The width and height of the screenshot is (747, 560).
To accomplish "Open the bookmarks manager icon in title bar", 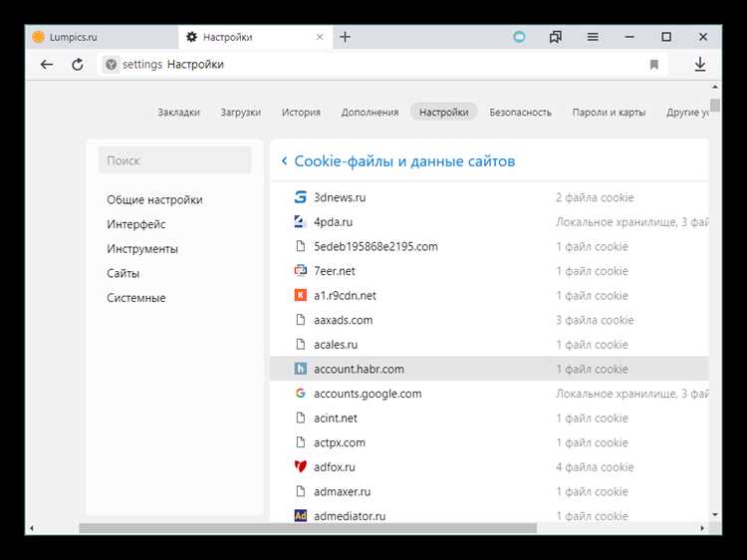I will tap(556, 37).
